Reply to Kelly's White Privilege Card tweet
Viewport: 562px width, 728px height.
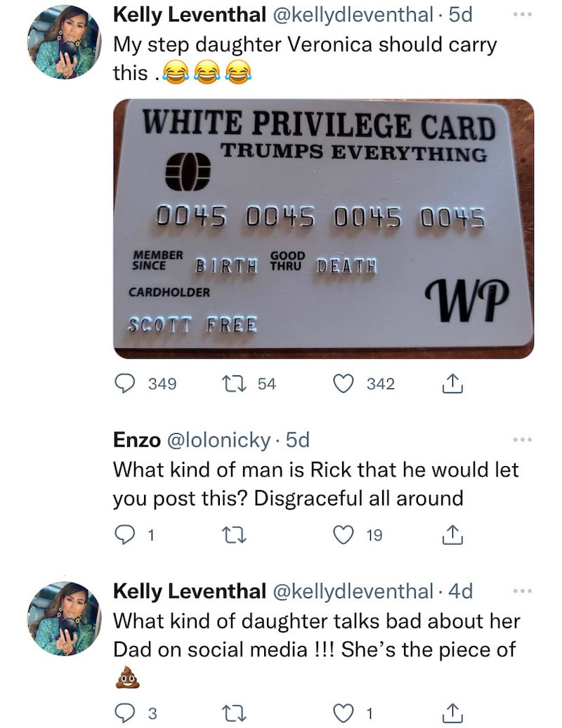[124, 383]
